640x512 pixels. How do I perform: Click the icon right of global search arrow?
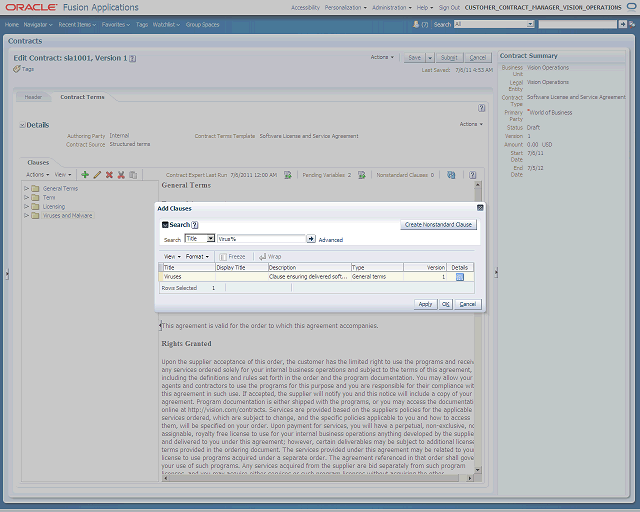tap(632, 24)
